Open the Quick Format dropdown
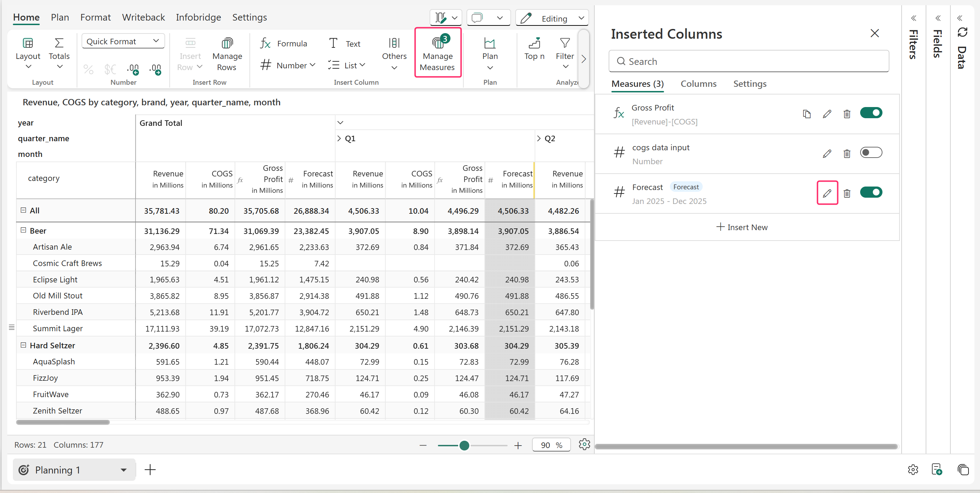The image size is (980, 493). pos(123,41)
